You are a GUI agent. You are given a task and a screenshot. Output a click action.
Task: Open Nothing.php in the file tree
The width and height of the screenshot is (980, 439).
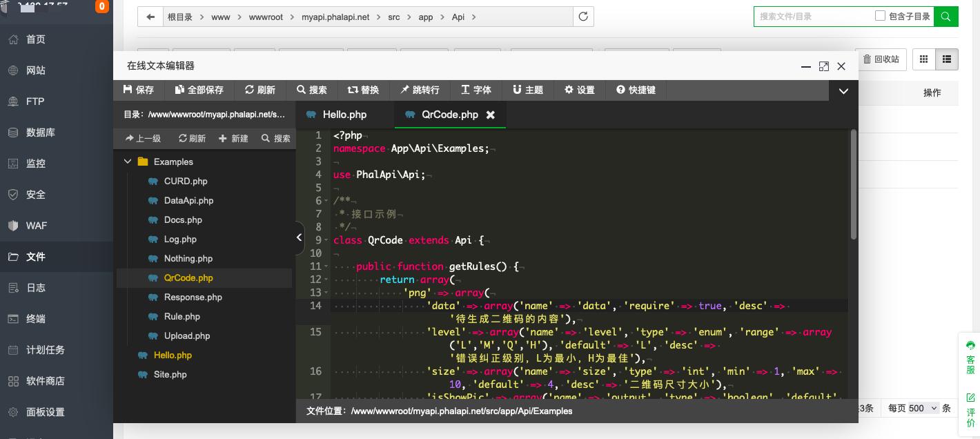pyautogui.click(x=188, y=258)
